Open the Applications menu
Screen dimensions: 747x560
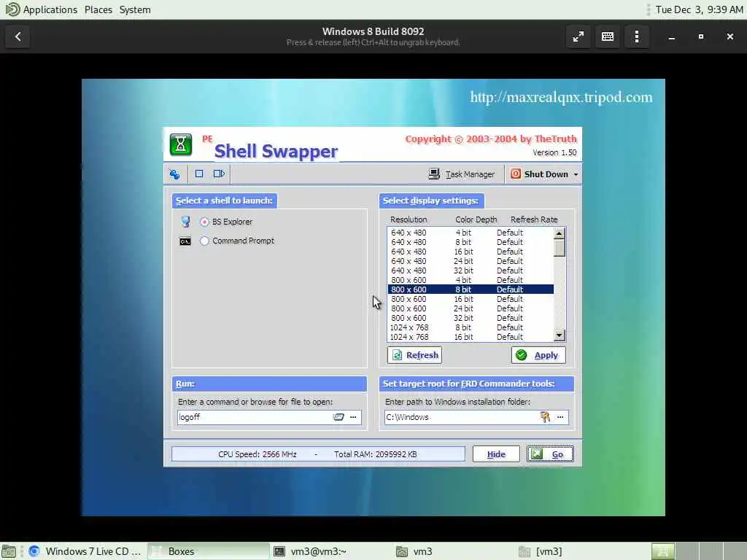coord(50,9)
